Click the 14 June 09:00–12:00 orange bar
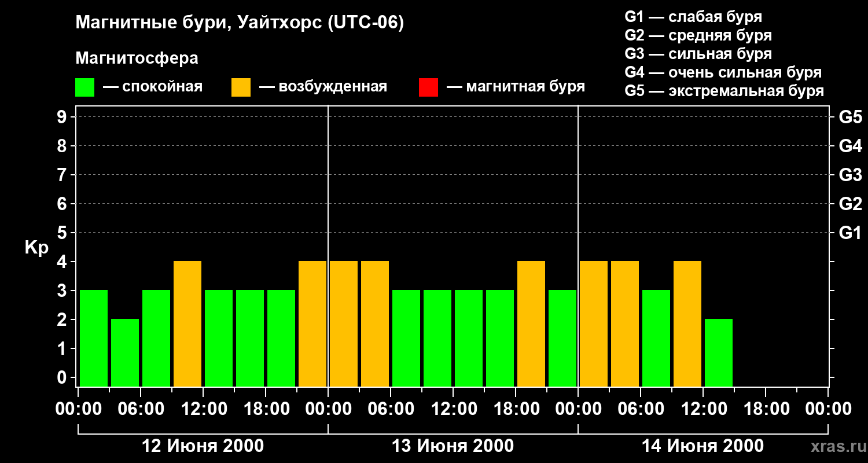 click(687, 324)
